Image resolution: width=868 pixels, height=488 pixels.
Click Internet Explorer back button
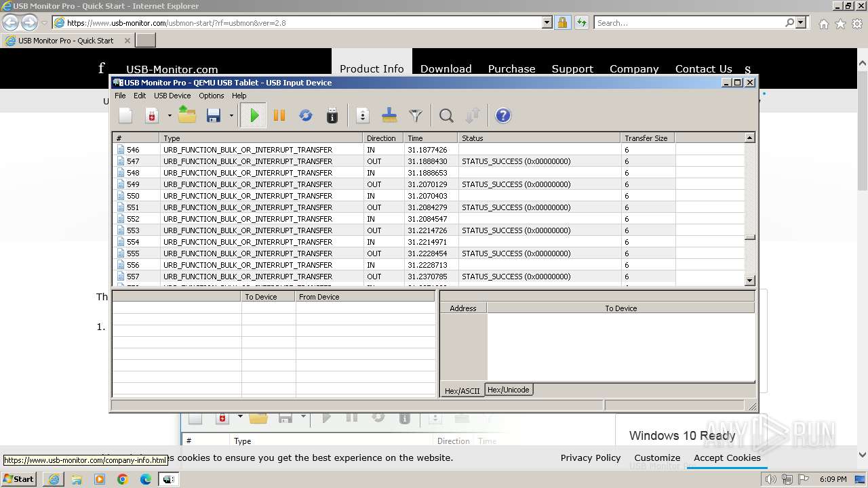11,22
